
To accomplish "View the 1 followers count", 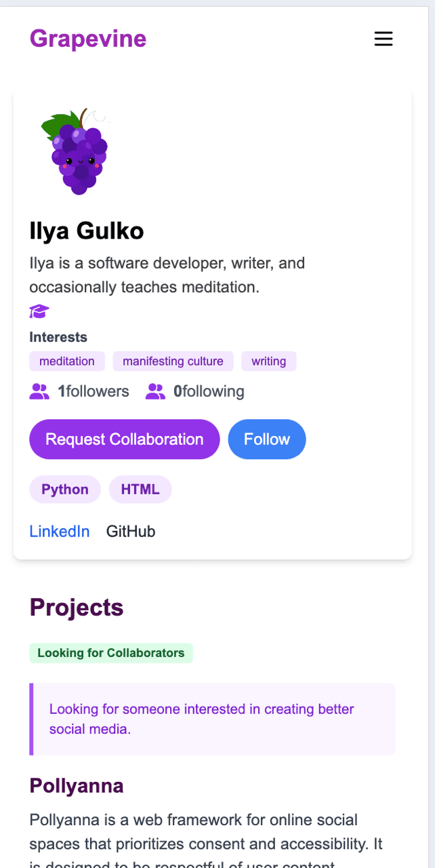I will click(94, 391).
